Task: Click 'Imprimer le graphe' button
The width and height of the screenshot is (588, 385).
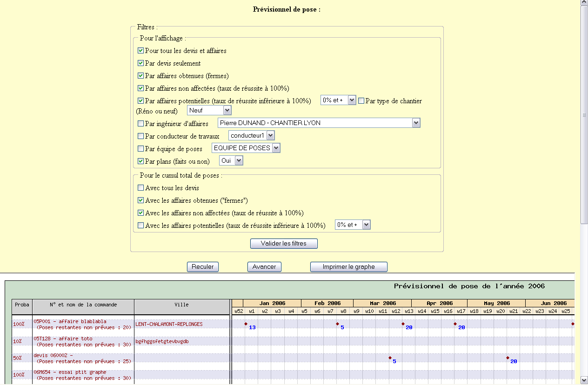Action: [349, 267]
